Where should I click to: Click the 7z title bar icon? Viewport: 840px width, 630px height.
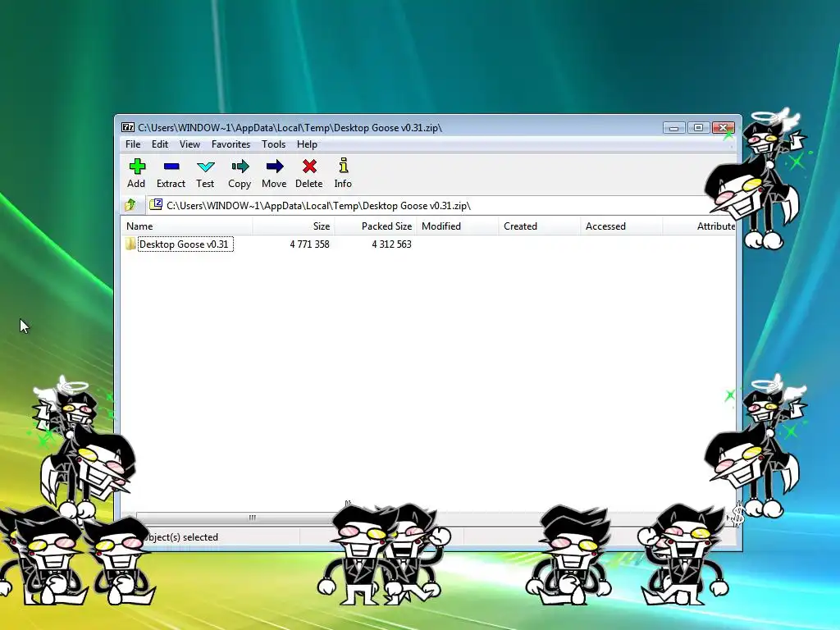128,127
